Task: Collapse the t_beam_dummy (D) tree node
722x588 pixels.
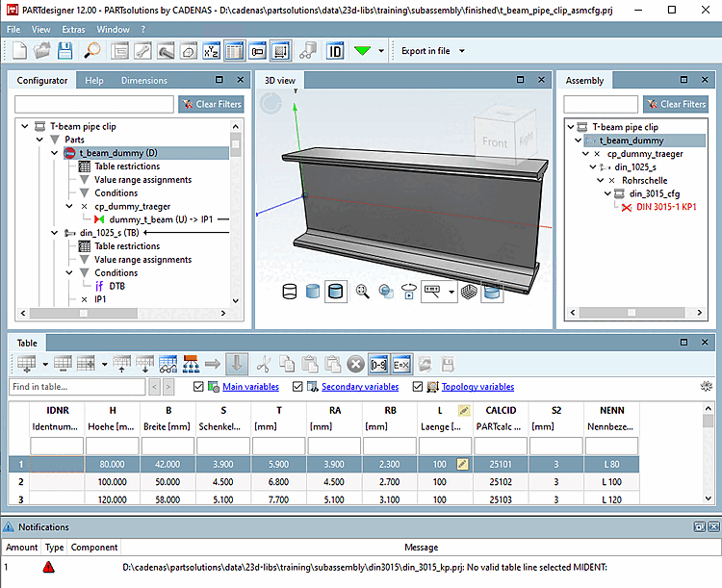Action: pos(55,153)
